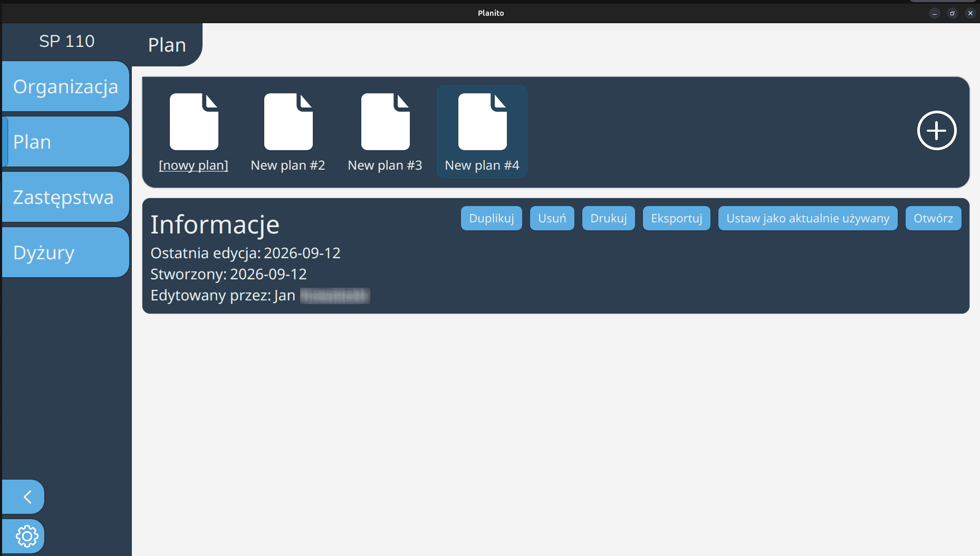Collapse the sidebar with back arrow
The height and width of the screenshot is (556, 980).
pos(24,496)
